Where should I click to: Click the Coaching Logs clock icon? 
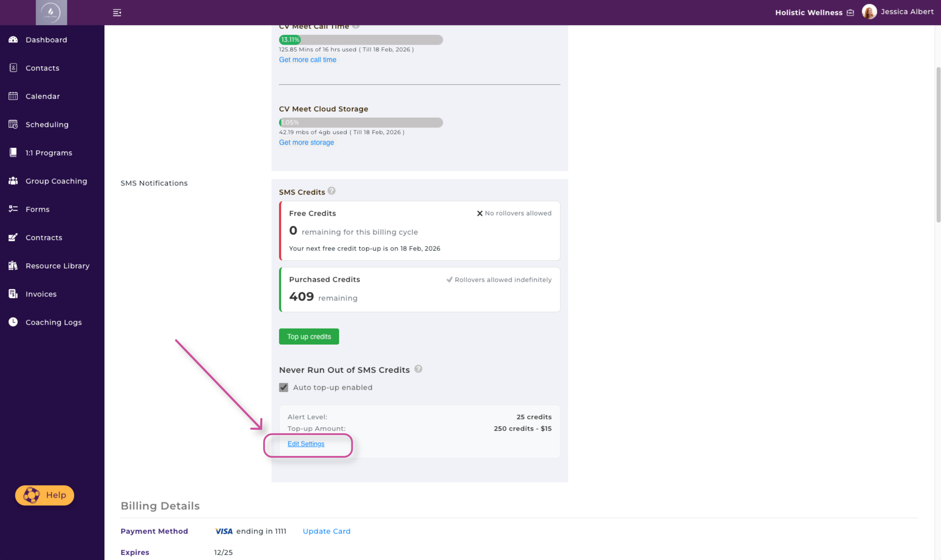[13, 322]
